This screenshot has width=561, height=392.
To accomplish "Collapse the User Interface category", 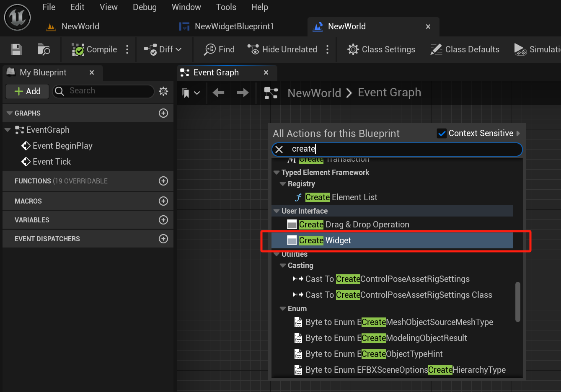I will click(x=277, y=211).
